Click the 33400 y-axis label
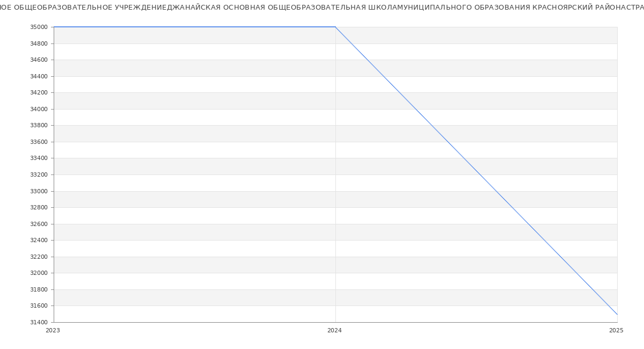This screenshot has height=349, width=644. pos(39,158)
